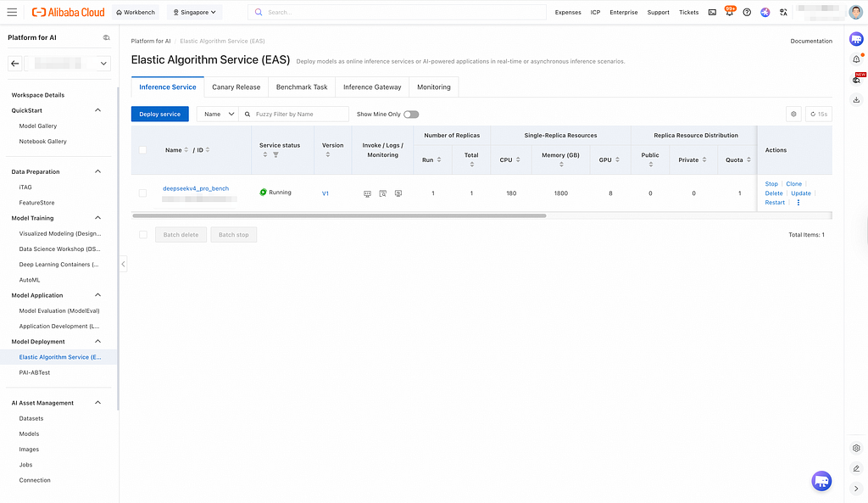Sort table by ID column
868x503 pixels.
tap(208, 150)
